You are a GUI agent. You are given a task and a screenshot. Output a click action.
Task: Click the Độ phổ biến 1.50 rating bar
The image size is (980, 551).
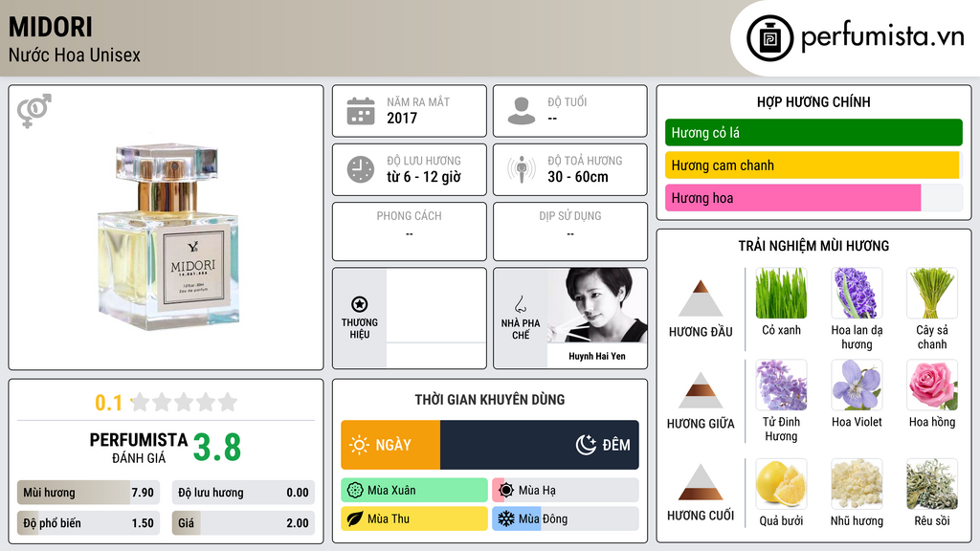click(89, 523)
